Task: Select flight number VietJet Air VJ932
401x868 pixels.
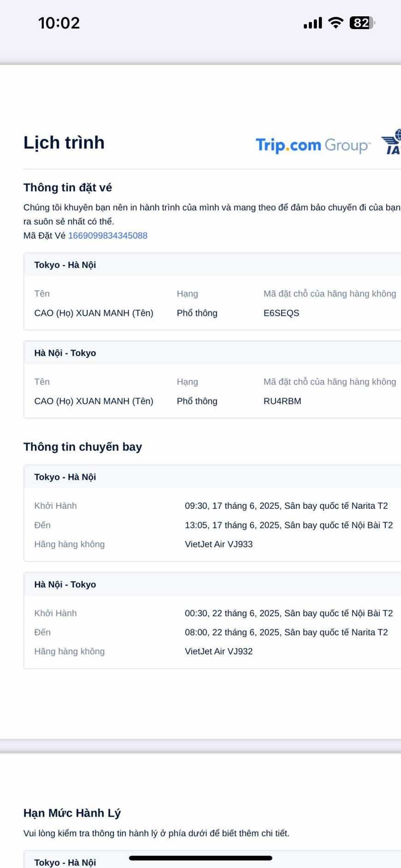Action: tap(218, 651)
